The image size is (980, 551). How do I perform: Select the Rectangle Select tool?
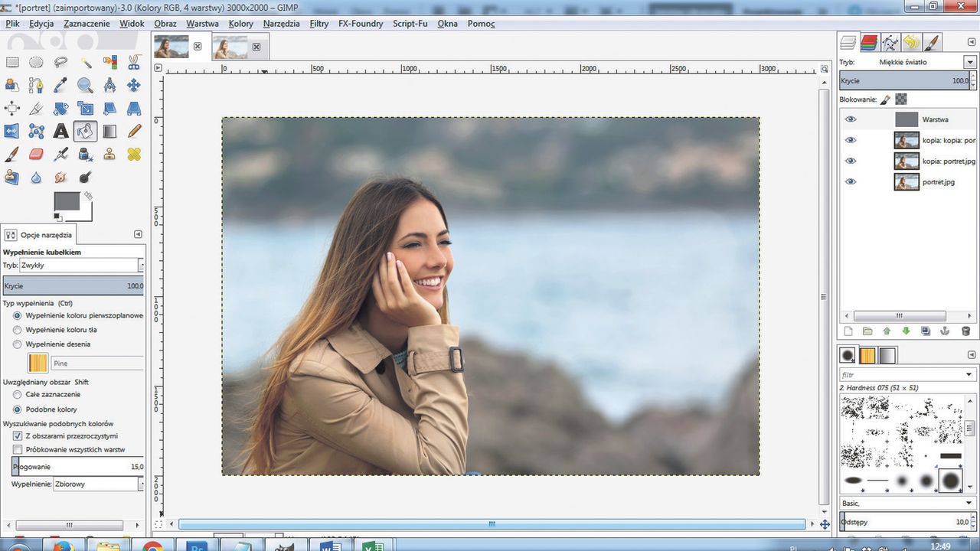[x=12, y=63]
